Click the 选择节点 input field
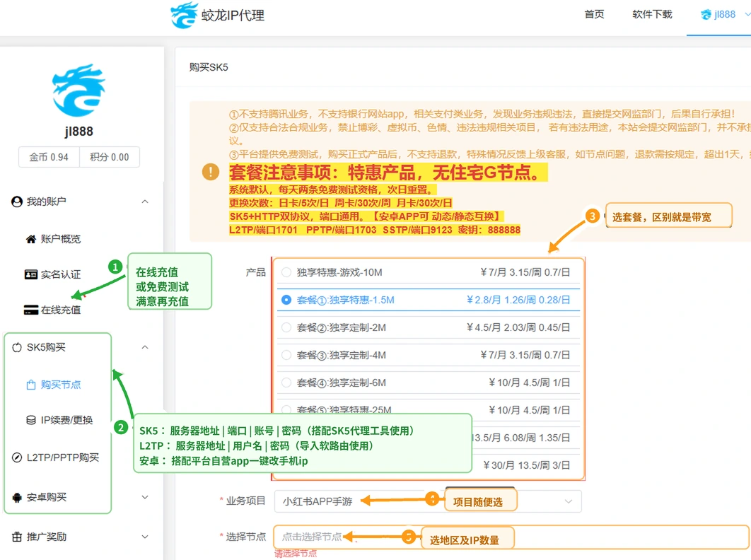The width and height of the screenshot is (751, 560). click(x=511, y=537)
